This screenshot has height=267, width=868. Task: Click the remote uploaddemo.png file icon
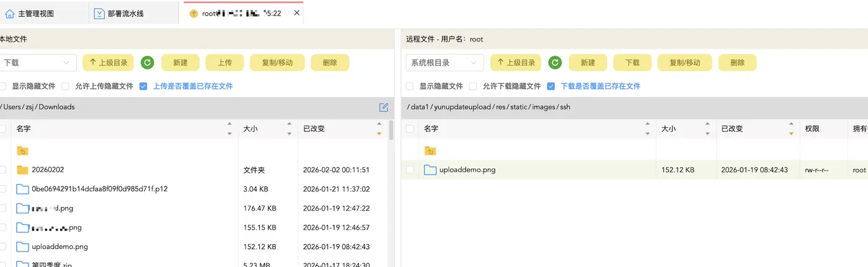coord(430,170)
